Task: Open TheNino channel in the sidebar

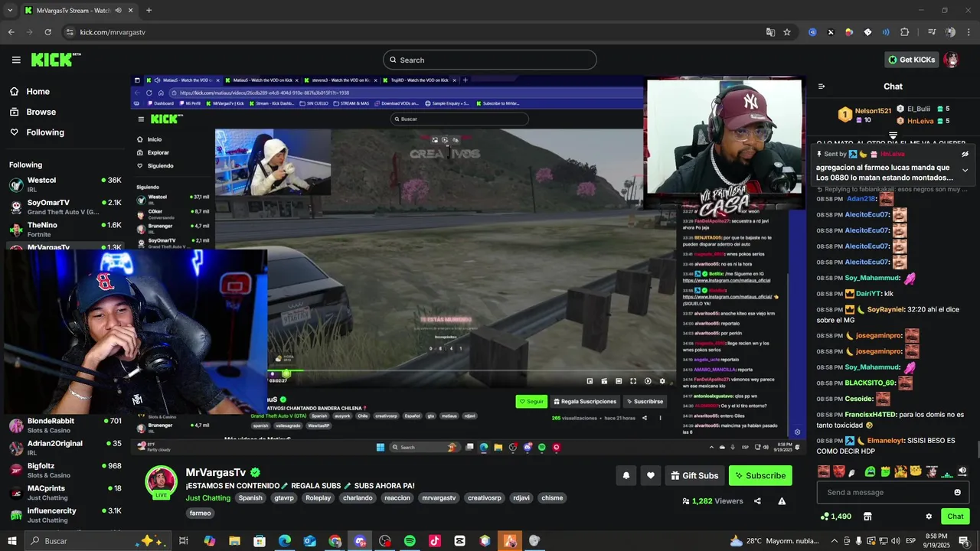Action: [65, 229]
